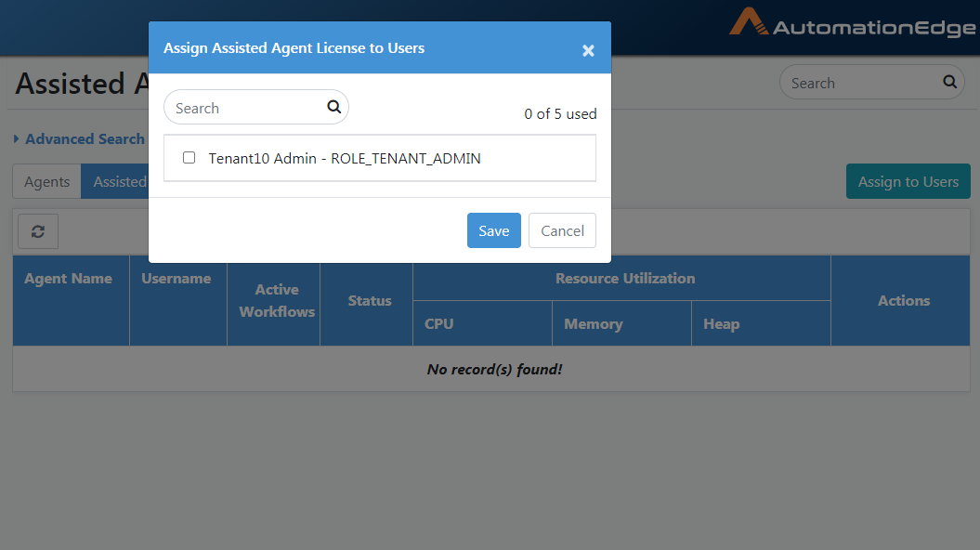
Task: Click the AutomationEdge logo
Action: tap(853, 23)
